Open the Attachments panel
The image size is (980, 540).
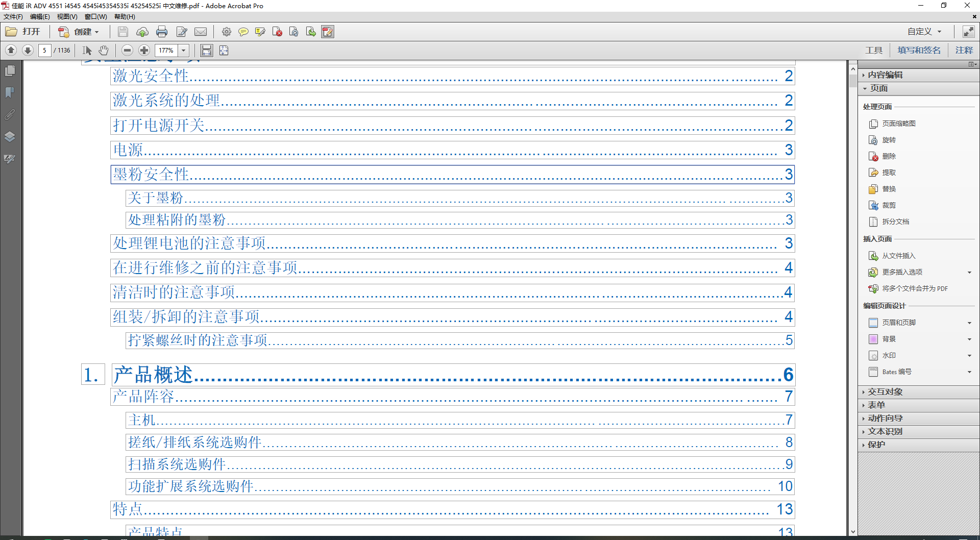[10, 115]
